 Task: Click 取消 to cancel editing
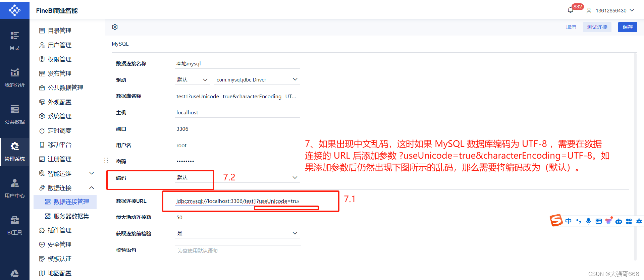point(571,27)
